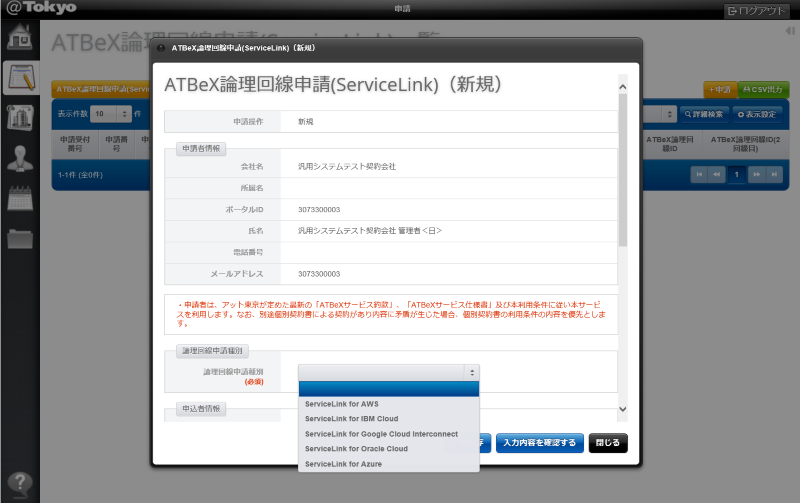Click dialog scrollbar down arrow
Image resolution: width=800 pixels, height=503 pixels.
pyautogui.click(x=622, y=409)
